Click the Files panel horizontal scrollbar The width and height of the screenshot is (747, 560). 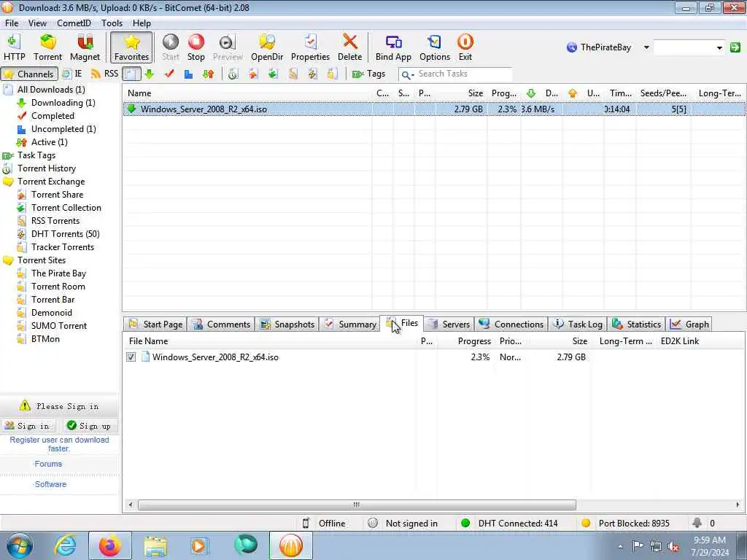coord(357,505)
